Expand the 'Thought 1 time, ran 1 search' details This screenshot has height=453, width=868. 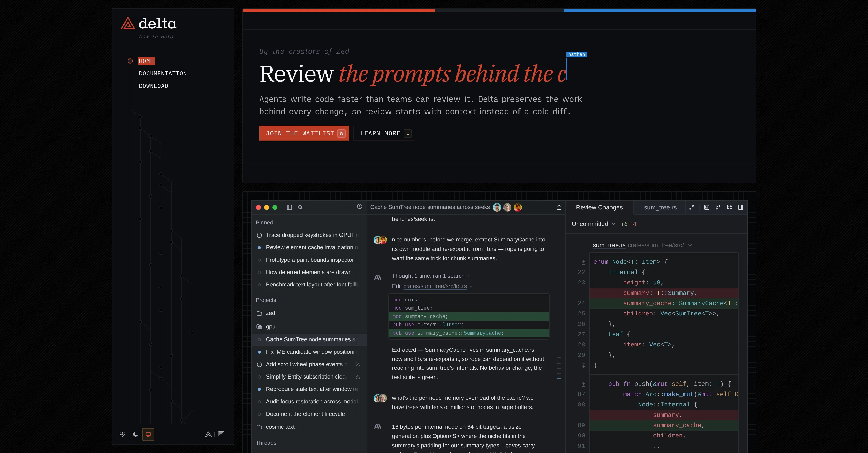431,276
